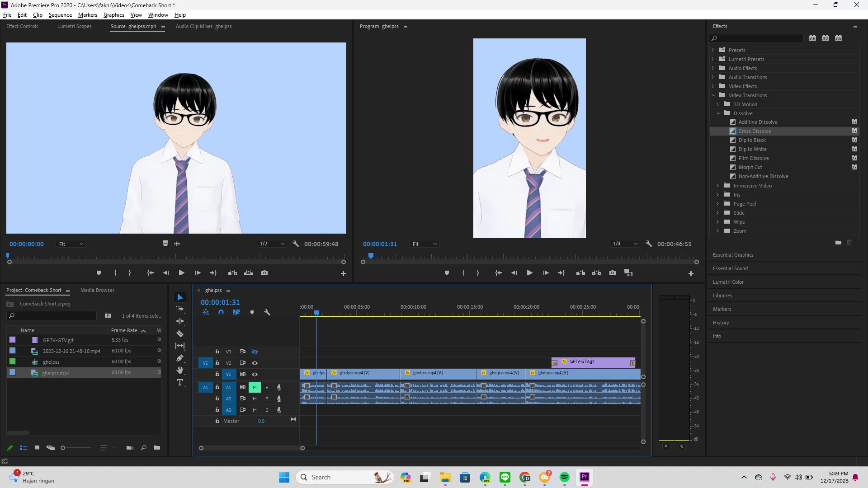Open Timeline display settings wrench
Viewport: 868px width, 488px height.
click(267, 312)
